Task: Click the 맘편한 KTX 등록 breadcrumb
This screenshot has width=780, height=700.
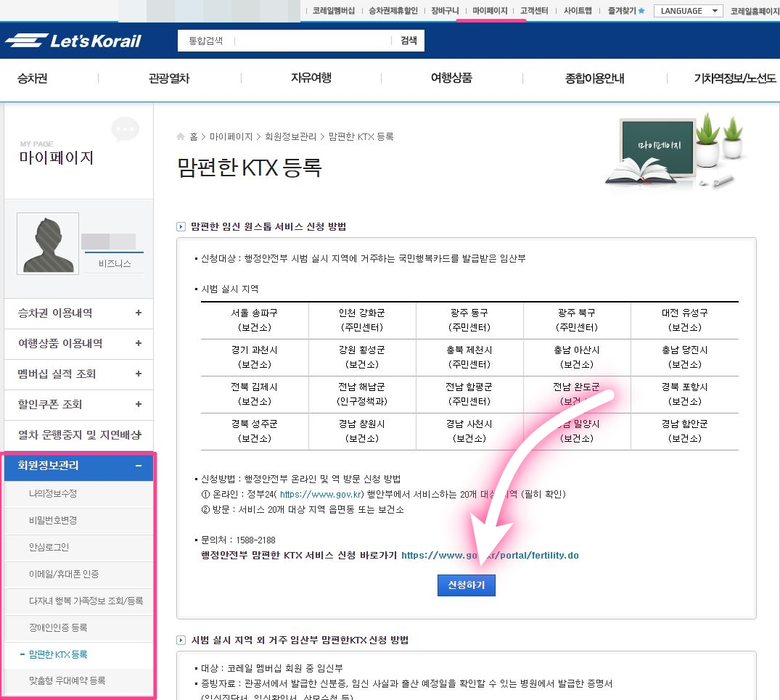Action: 361,136
